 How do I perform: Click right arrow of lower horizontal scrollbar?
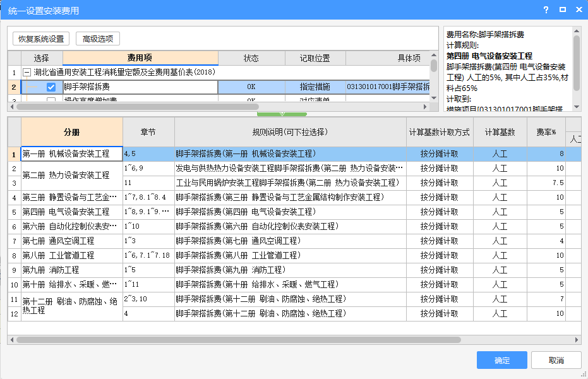coord(577,340)
